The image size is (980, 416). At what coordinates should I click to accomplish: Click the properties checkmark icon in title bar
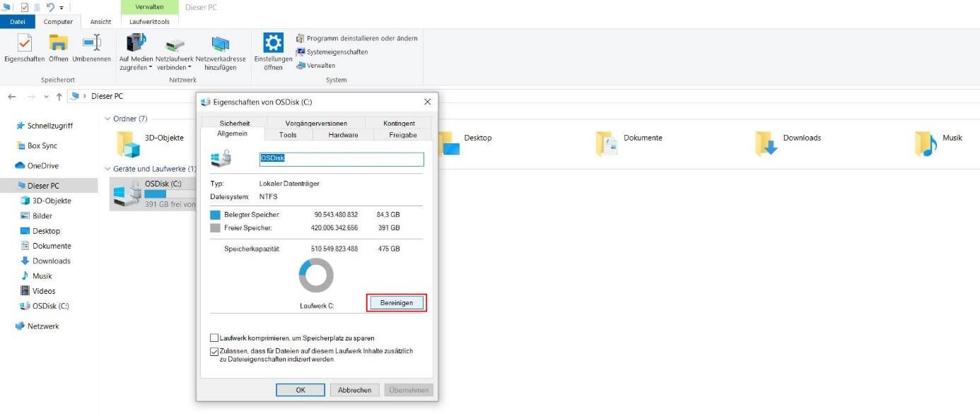[x=24, y=7]
